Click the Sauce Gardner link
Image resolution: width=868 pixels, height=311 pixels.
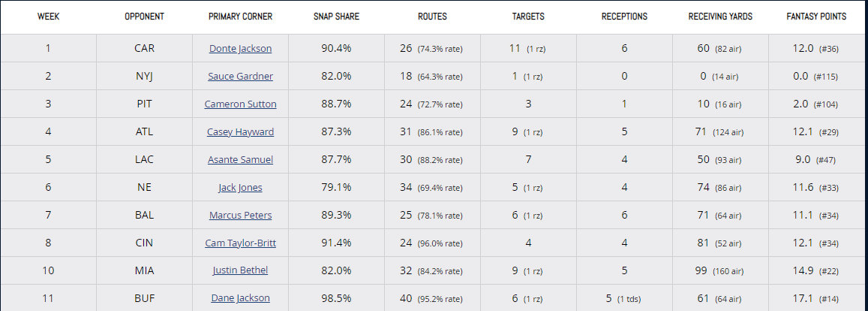(240, 77)
